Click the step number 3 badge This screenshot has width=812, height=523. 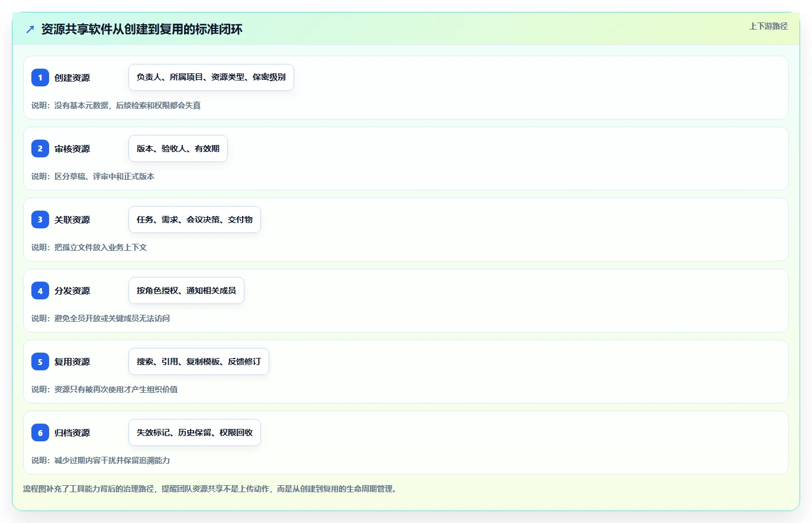click(x=40, y=219)
